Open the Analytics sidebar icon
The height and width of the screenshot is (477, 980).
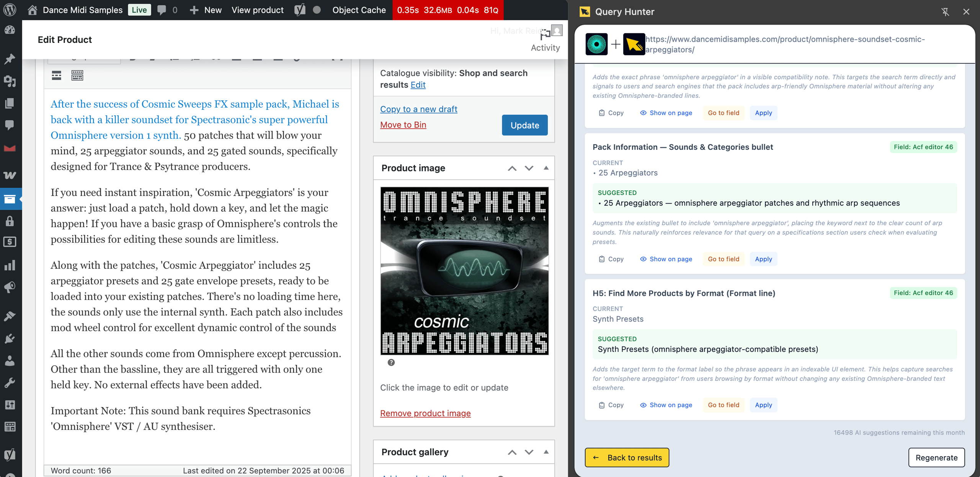[x=10, y=265]
